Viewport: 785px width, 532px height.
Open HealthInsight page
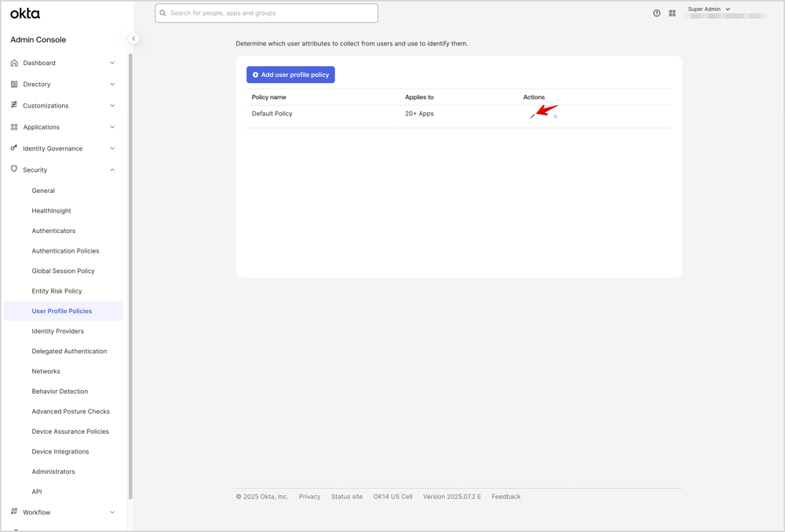52,211
